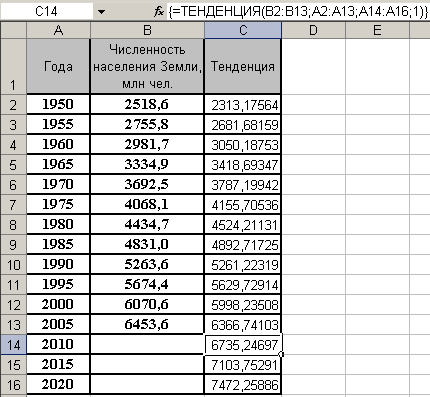Select cell with year 1950
This screenshot has height=397, width=430.
(x=58, y=105)
